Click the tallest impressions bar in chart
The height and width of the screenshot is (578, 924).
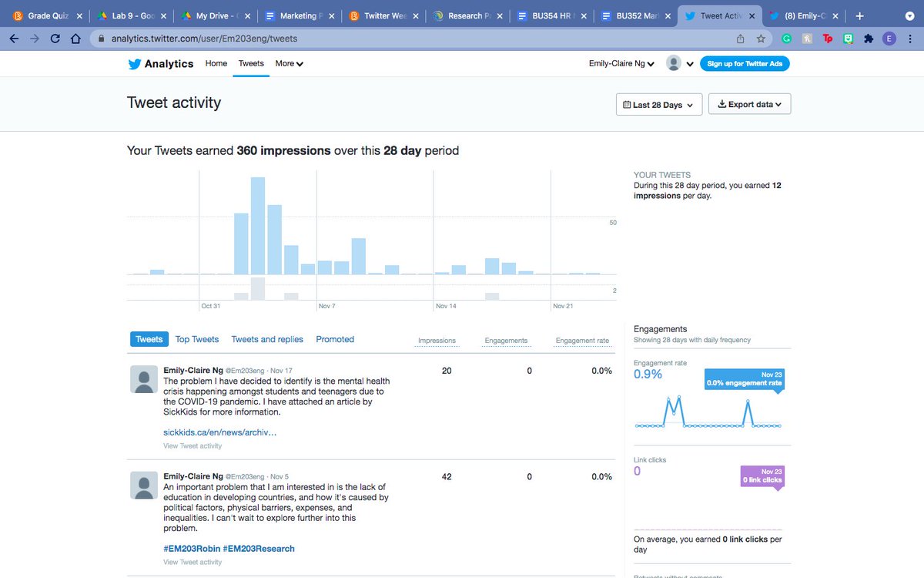pos(258,226)
